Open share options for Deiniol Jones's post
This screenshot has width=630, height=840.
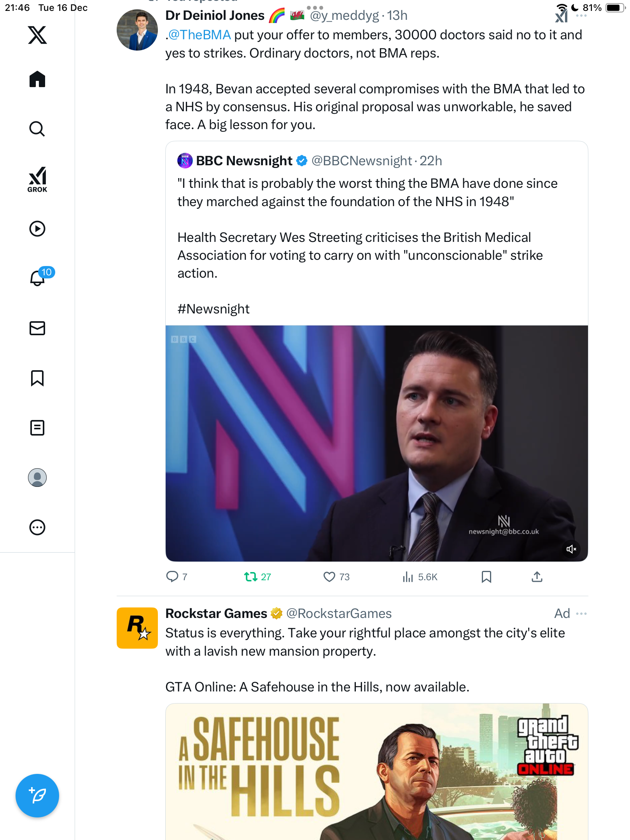pos(537,577)
